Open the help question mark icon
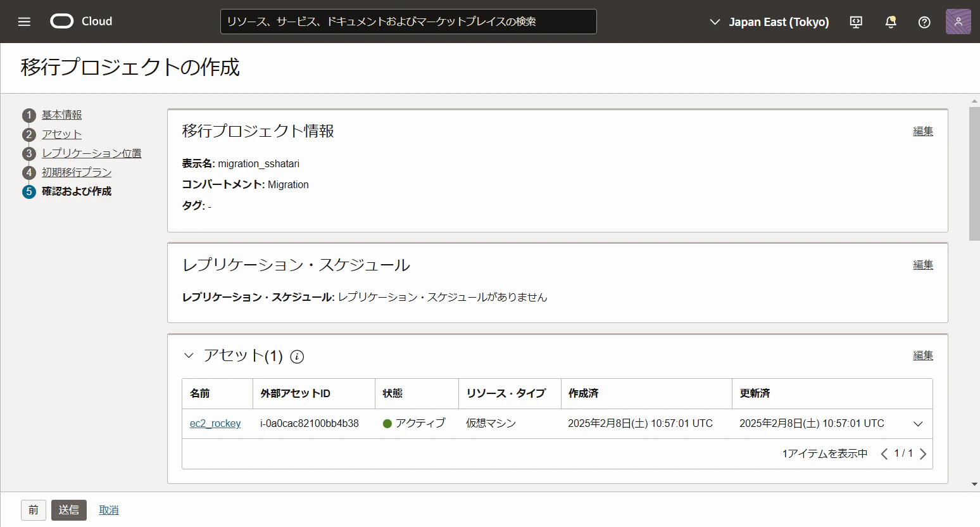Viewport: 980px width, 527px height. click(x=924, y=22)
